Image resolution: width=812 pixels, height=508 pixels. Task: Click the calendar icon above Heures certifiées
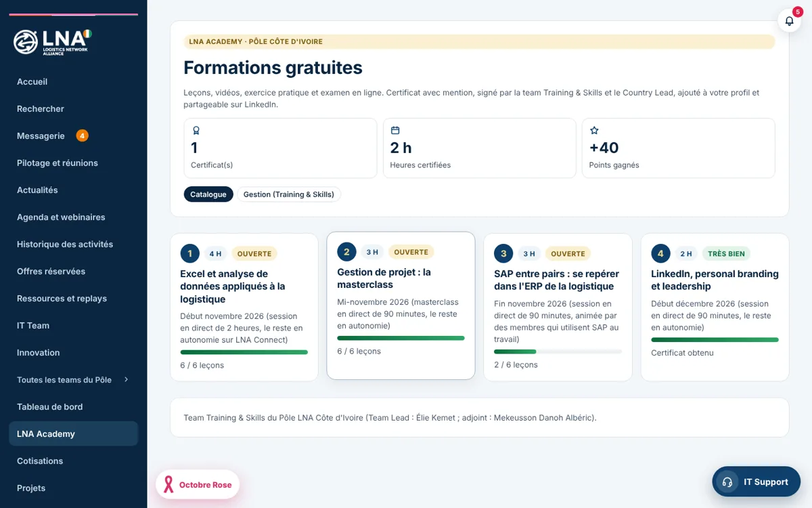pos(395,130)
